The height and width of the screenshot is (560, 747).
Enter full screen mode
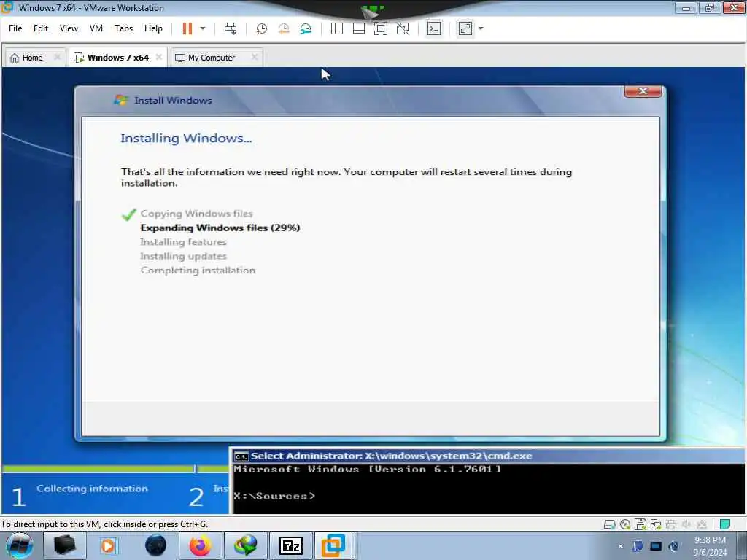point(381,28)
